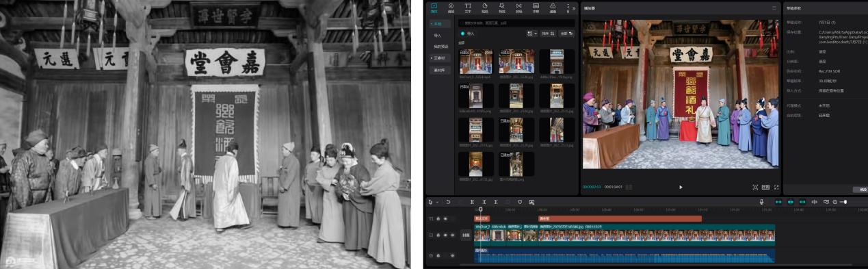Open the media view mode dropdown
The height and width of the screenshot is (269, 868).
coord(532,33)
